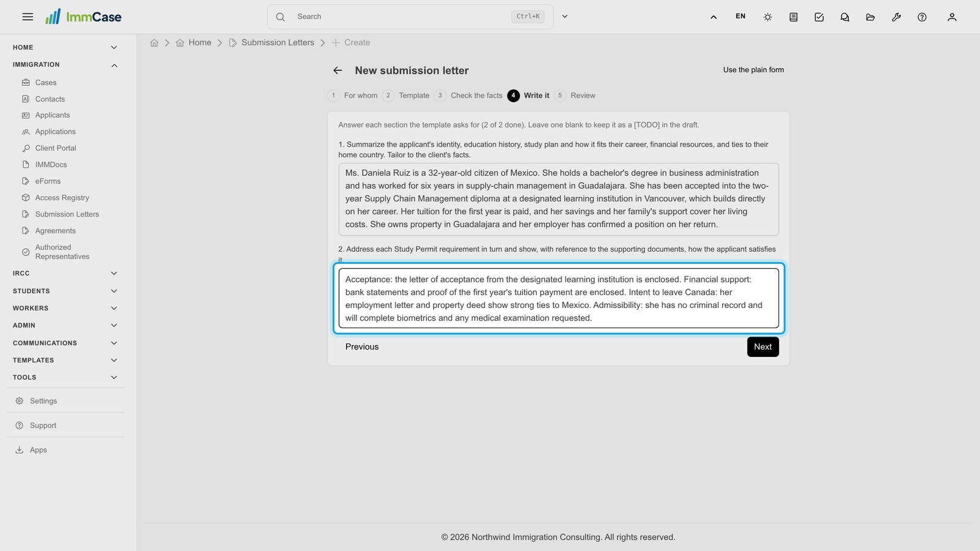Open the notes document icon in header
This screenshot has width=980, height=551.
(793, 17)
